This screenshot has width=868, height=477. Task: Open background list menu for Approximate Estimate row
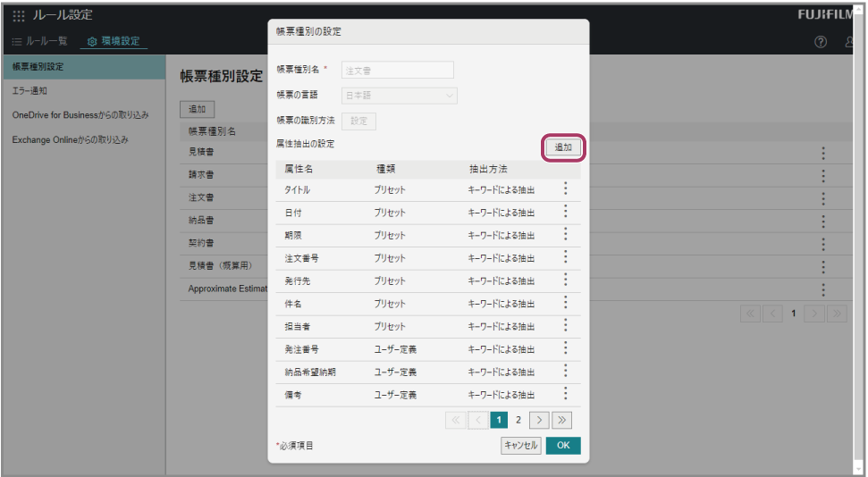pos(823,289)
